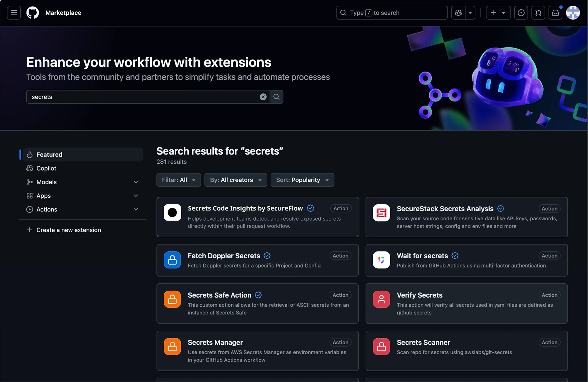Switch to the Copilot sidebar category
The width and height of the screenshot is (588, 382).
point(46,168)
